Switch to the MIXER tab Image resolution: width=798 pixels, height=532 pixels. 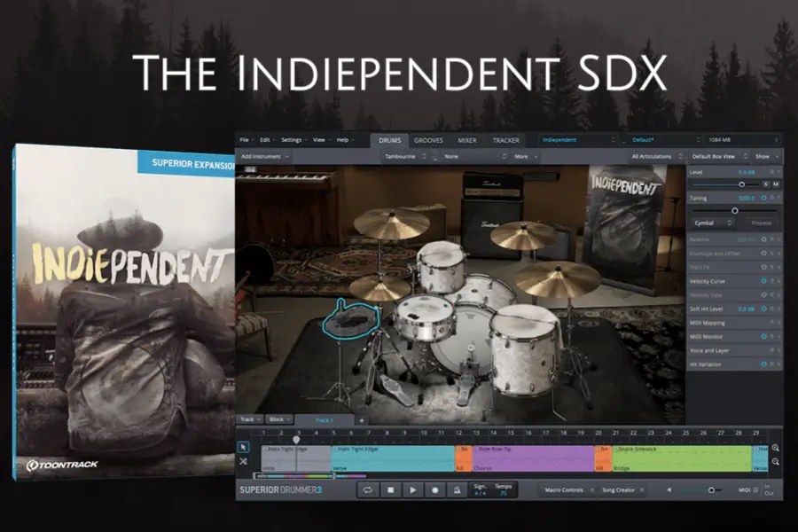coord(466,140)
